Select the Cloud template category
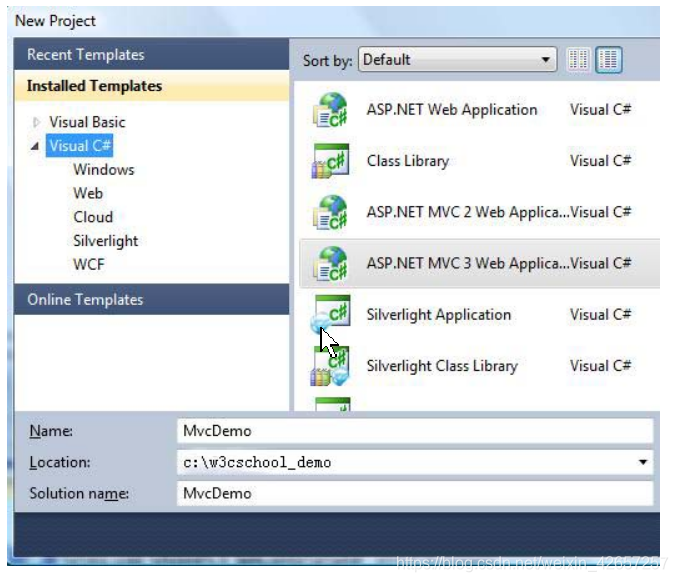Viewport: 678px width, 582px height. pos(93,217)
